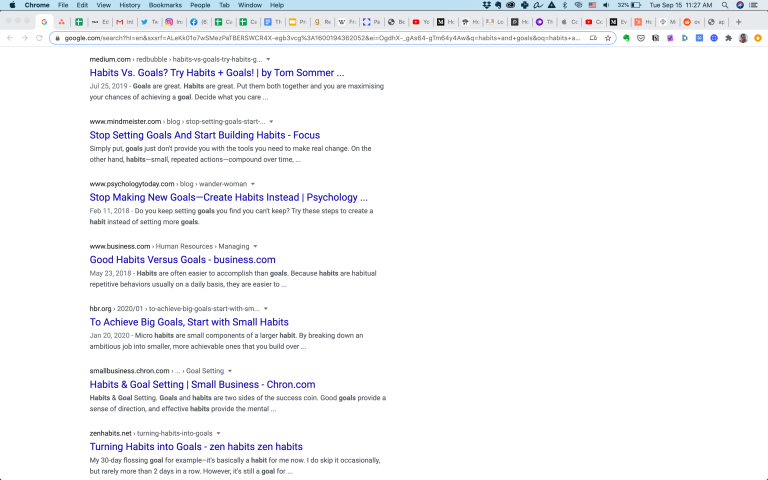The width and height of the screenshot is (768, 480).
Task: Open the Notion extension icon
Action: tap(655, 38)
